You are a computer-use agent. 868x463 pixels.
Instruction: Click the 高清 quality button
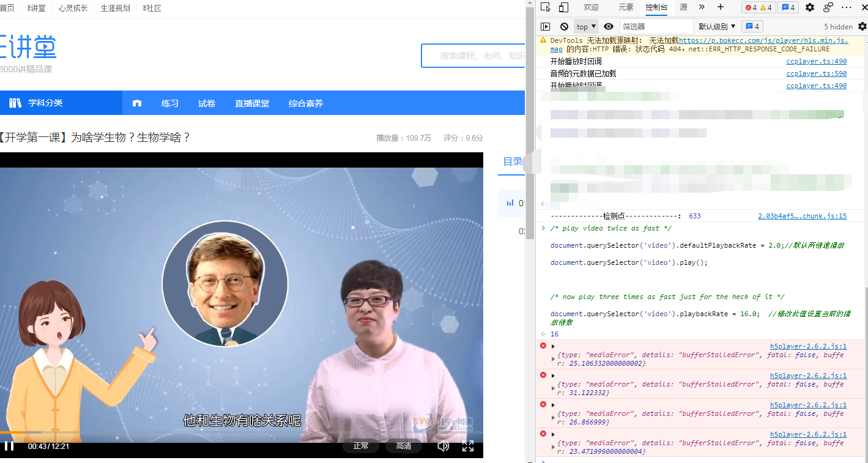pyautogui.click(x=403, y=446)
